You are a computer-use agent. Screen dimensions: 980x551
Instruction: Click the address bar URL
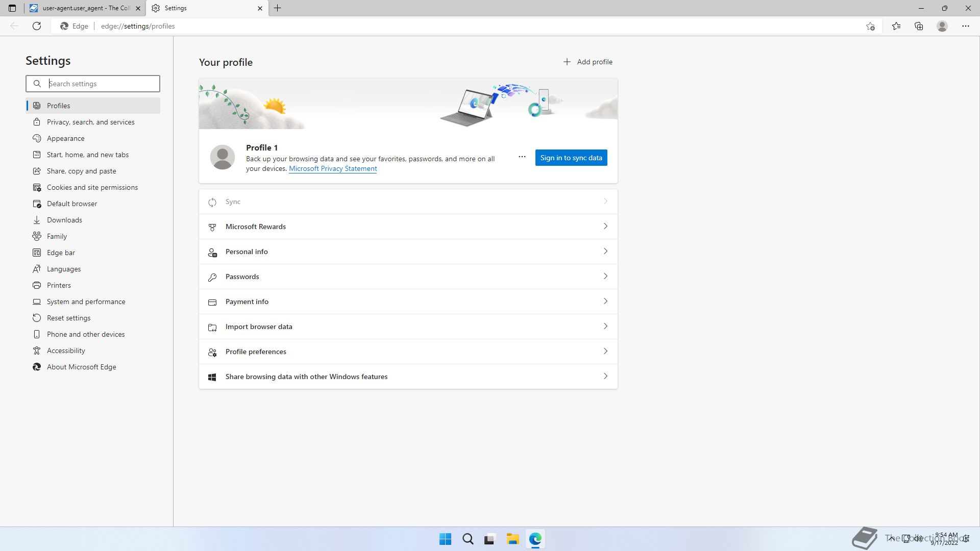click(x=138, y=26)
